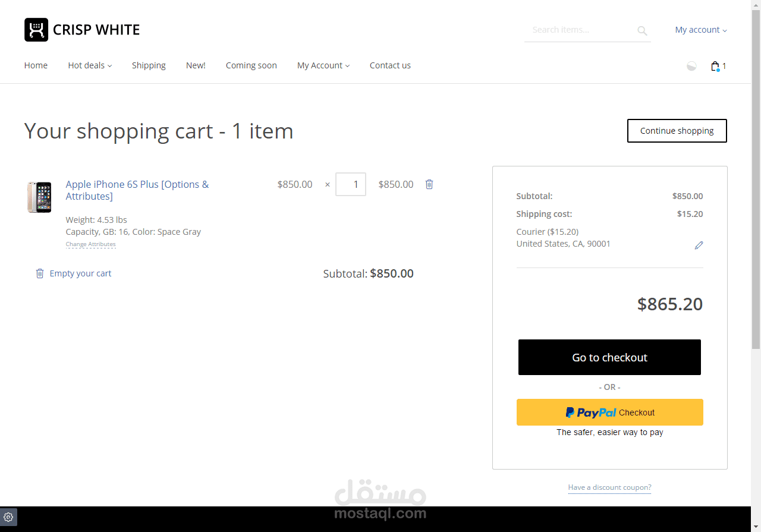Go to the Shipping menu item
The width and height of the screenshot is (761, 532).
(149, 65)
